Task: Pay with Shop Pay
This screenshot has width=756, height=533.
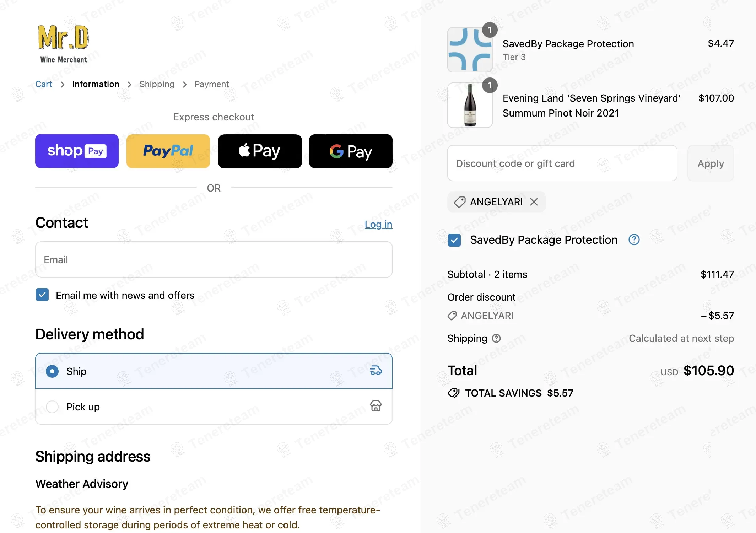Action: click(x=77, y=151)
